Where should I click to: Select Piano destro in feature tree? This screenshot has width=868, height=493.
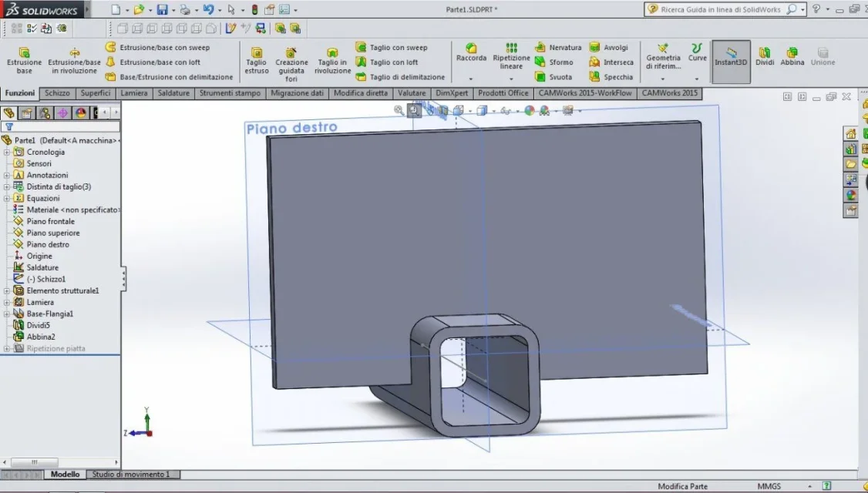[48, 244]
